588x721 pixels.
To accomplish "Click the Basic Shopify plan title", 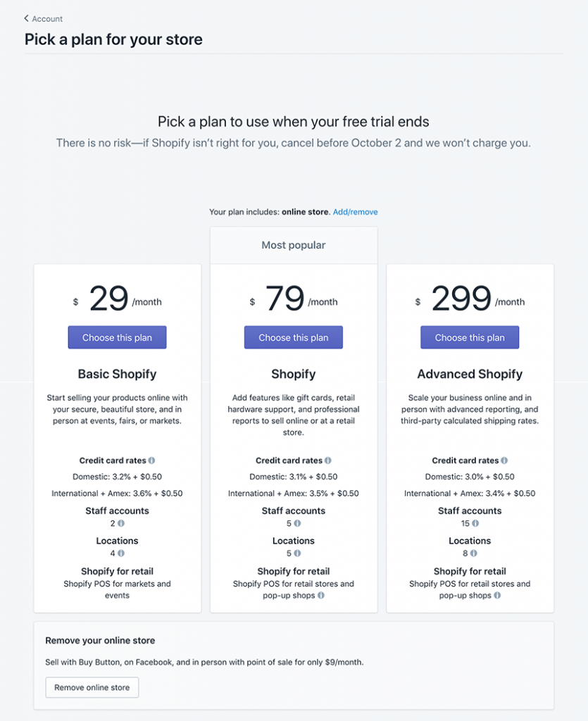I will [x=117, y=374].
